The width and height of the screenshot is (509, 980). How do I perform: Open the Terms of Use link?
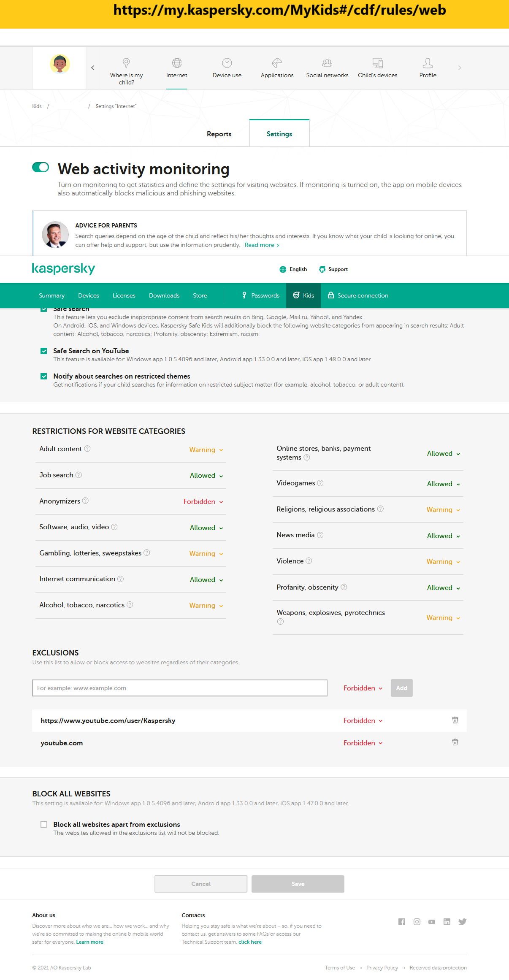point(340,968)
